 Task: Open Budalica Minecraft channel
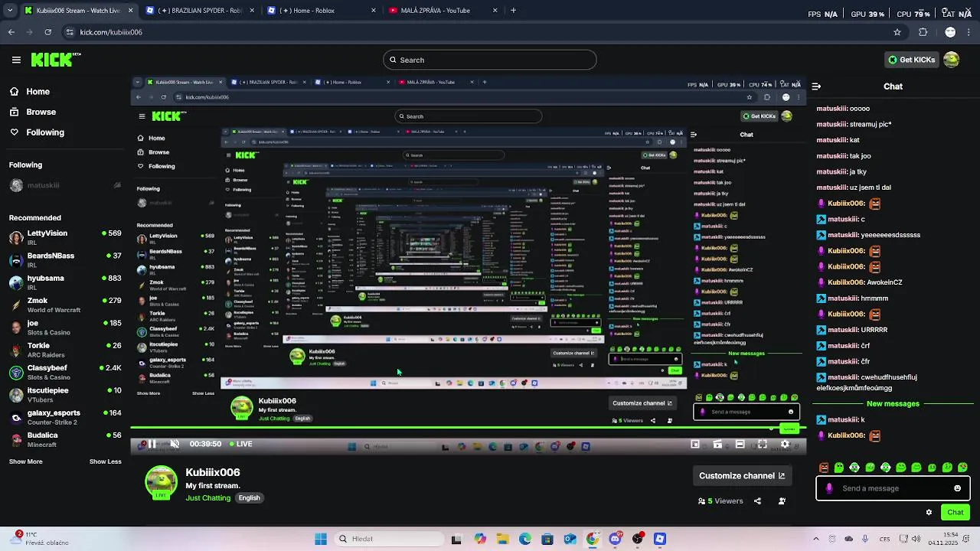65,439
